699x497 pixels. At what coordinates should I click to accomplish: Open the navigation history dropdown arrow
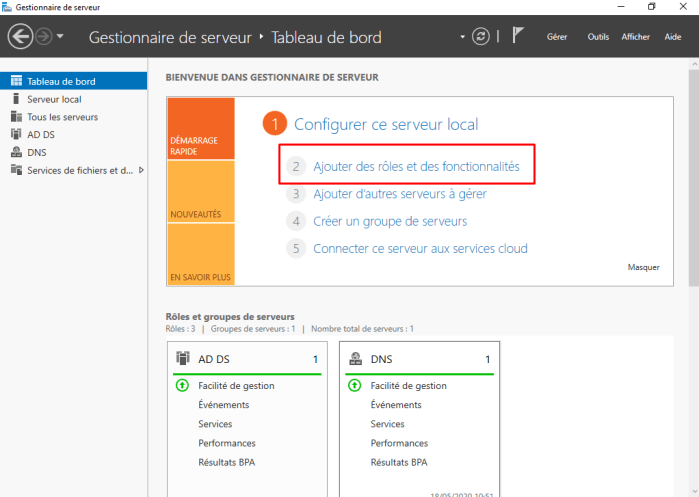tap(61, 37)
